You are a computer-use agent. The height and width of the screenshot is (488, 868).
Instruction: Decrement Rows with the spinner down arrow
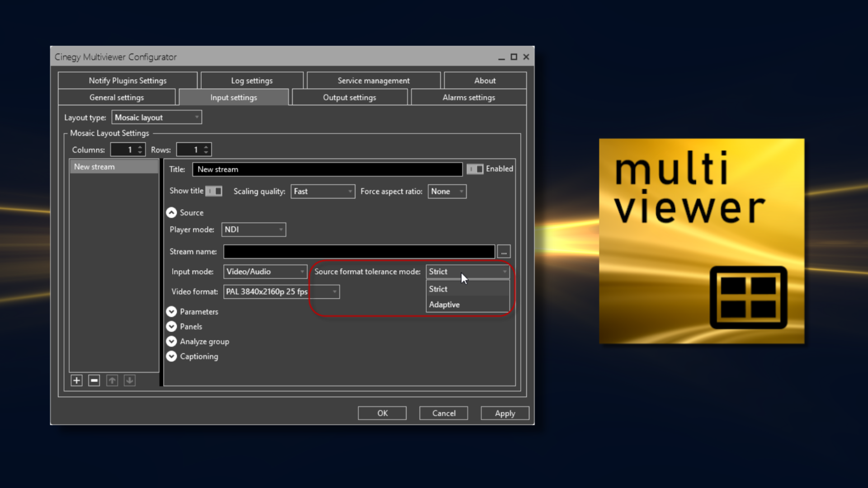coord(206,152)
